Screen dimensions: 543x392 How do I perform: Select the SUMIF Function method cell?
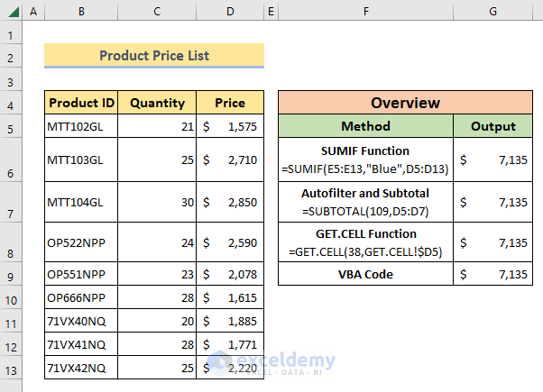(x=365, y=160)
